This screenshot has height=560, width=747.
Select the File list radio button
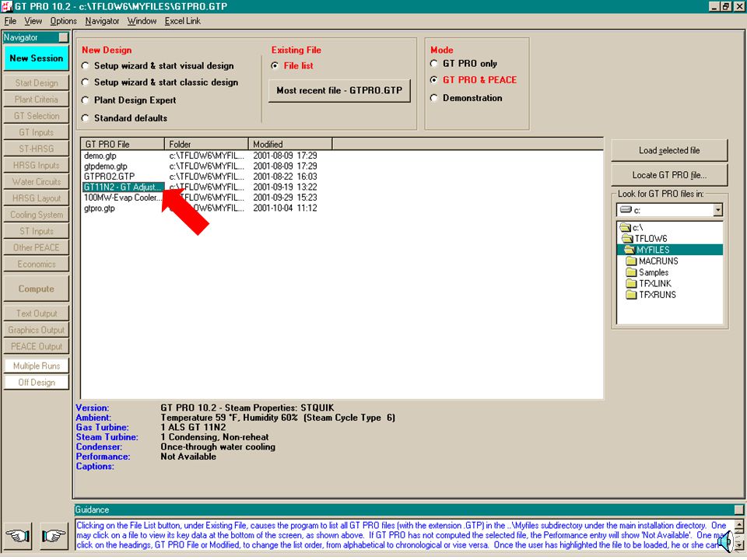275,65
